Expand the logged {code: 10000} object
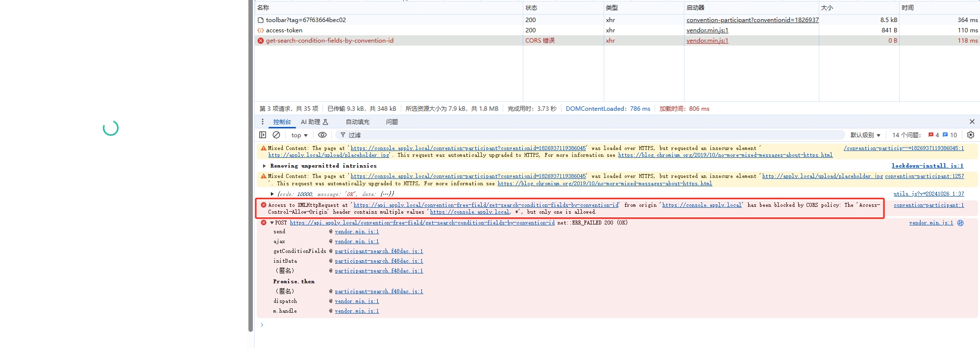This screenshot has width=980, height=348. [272, 194]
